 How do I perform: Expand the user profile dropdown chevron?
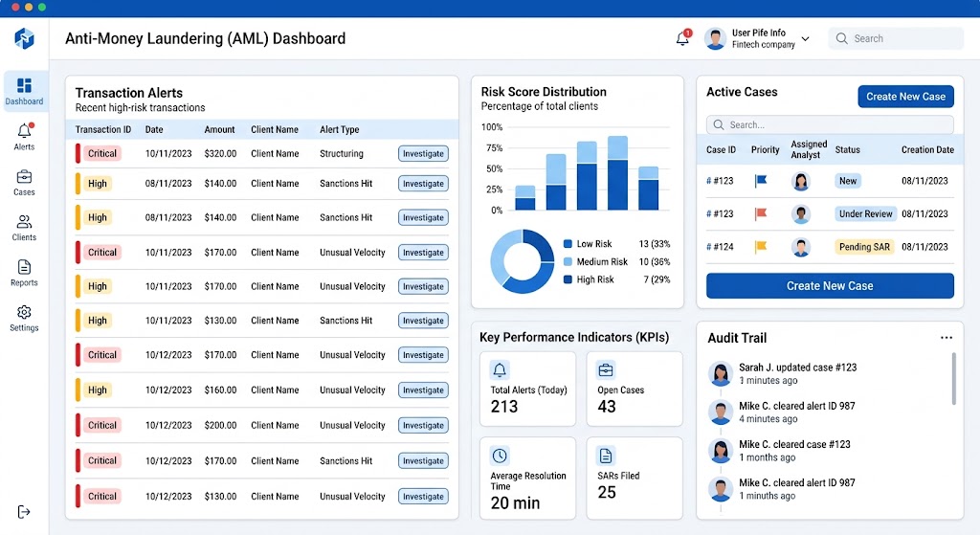(805, 38)
